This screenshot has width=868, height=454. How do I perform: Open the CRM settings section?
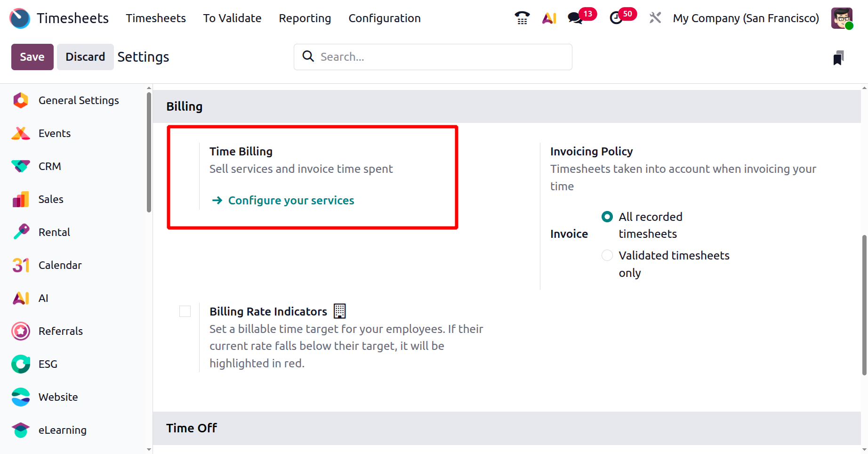coord(49,166)
